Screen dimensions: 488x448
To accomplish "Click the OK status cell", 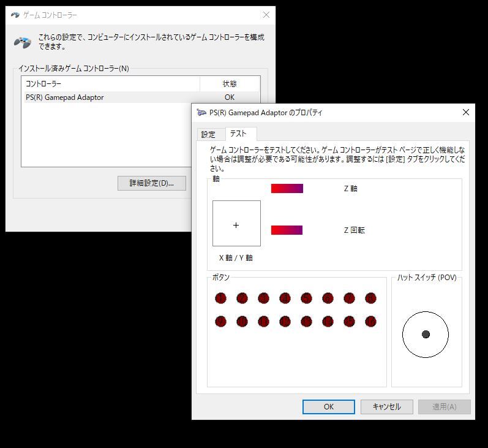I will point(230,97).
